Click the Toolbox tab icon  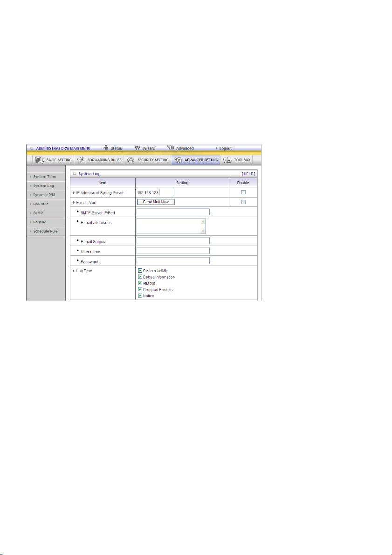[228, 160]
